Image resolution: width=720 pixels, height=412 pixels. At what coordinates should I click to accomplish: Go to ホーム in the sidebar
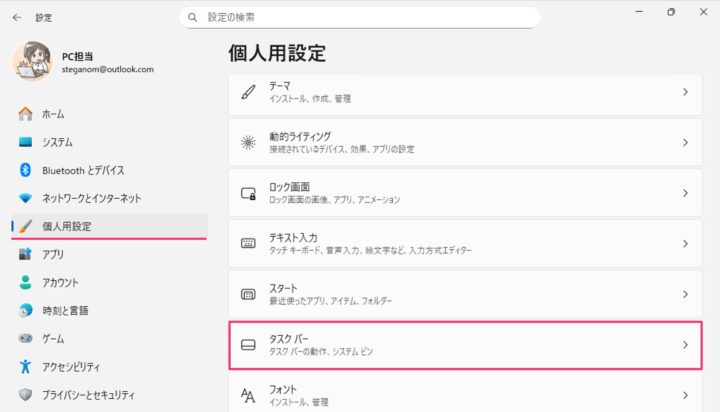[53, 114]
